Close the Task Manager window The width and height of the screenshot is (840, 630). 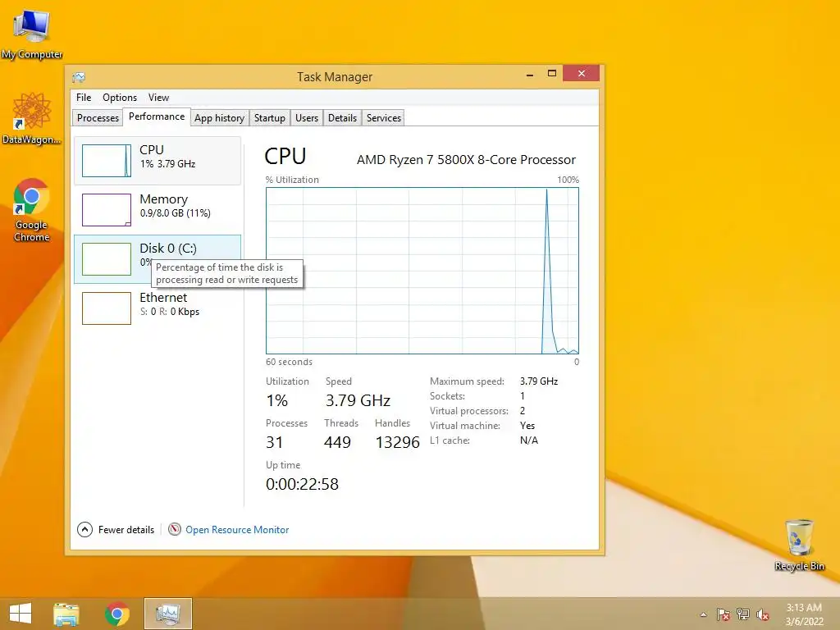[x=582, y=73]
